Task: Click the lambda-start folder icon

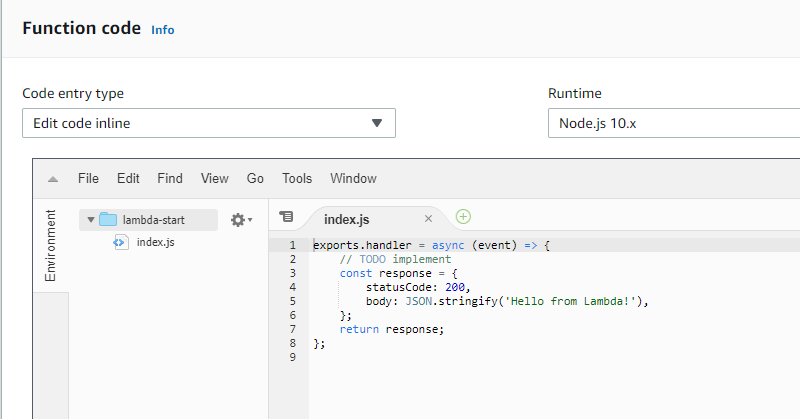Action: tap(108, 219)
